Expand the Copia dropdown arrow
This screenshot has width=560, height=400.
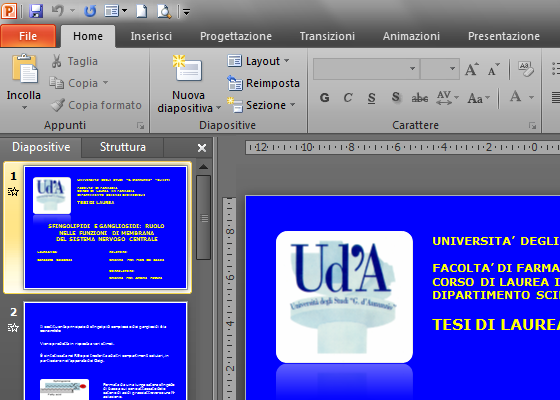tap(105, 82)
